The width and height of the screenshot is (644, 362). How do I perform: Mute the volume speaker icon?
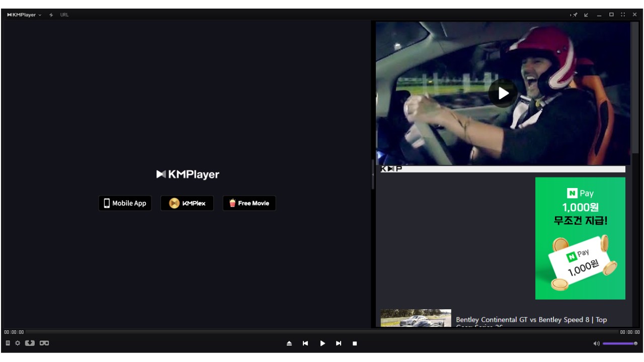[x=596, y=343]
